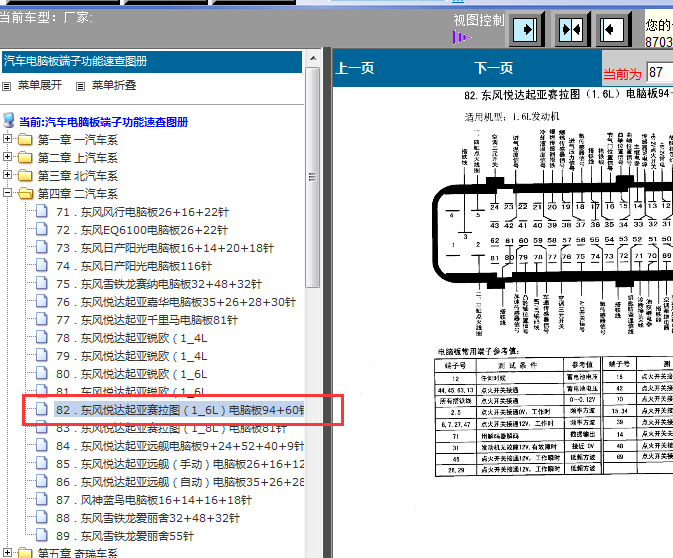Select 84．东风悦达起亚远舰电脑板9+24+52+40+9针
This screenshot has height=558, width=673.
(180, 446)
